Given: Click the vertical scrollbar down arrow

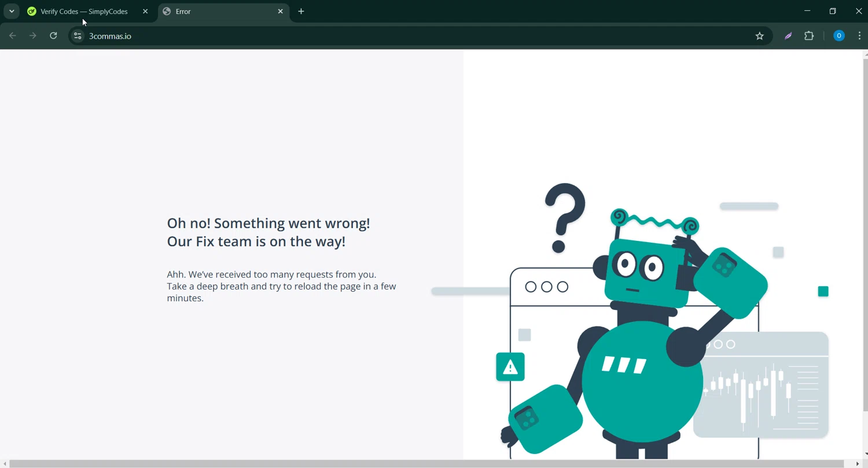Looking at the screenshot, I should pos(865,455).
